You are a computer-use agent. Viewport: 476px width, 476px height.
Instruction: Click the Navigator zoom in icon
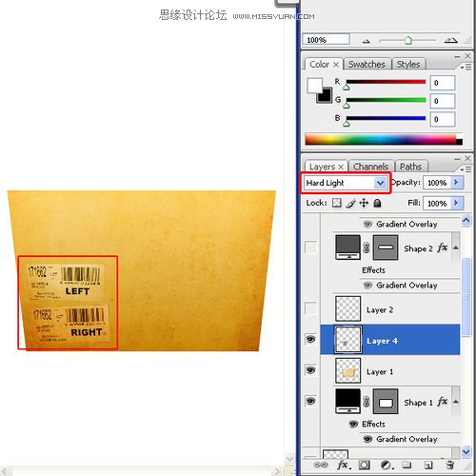point(450,40)
